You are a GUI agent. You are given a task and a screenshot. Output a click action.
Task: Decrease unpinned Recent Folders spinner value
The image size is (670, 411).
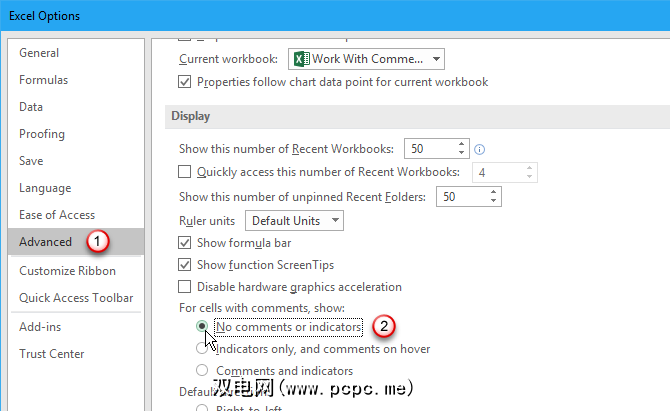coord(493,201)
